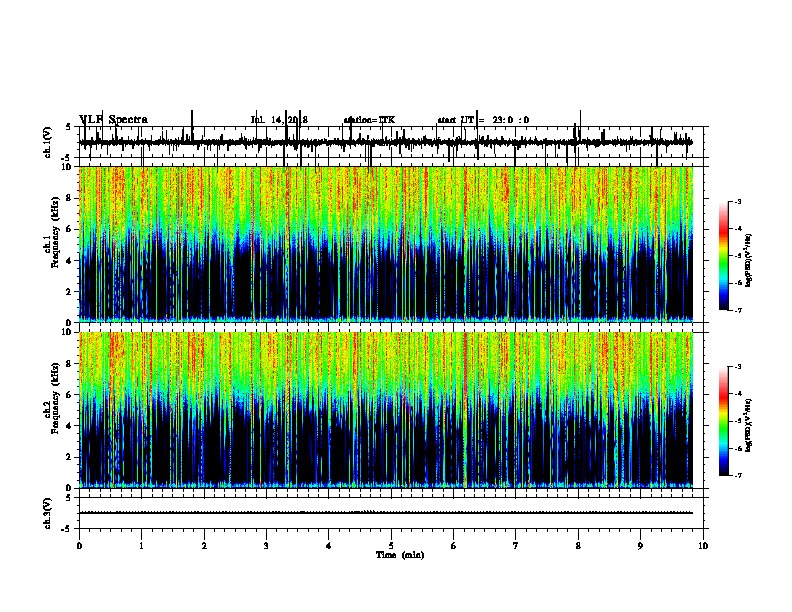Click the "-5" tick on ch.3(V) axis
Viewport: 792px width, 612px height.
click(x=67, y=529)
